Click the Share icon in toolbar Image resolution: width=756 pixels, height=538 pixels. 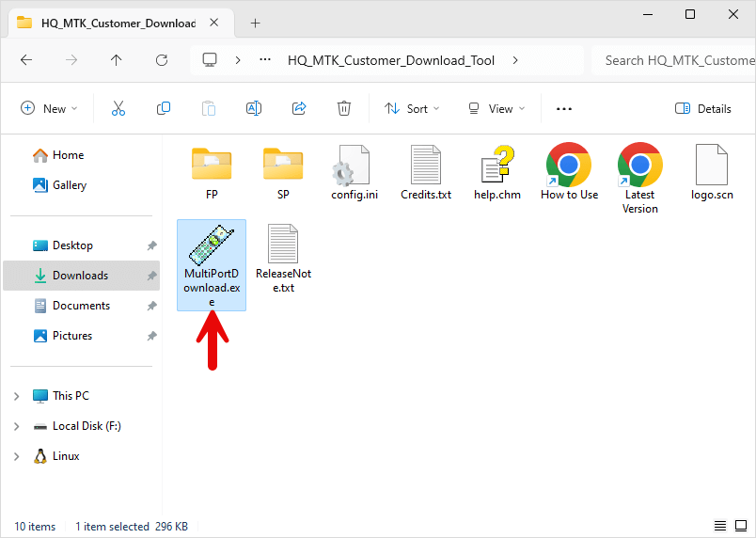[x=299, y=108]
